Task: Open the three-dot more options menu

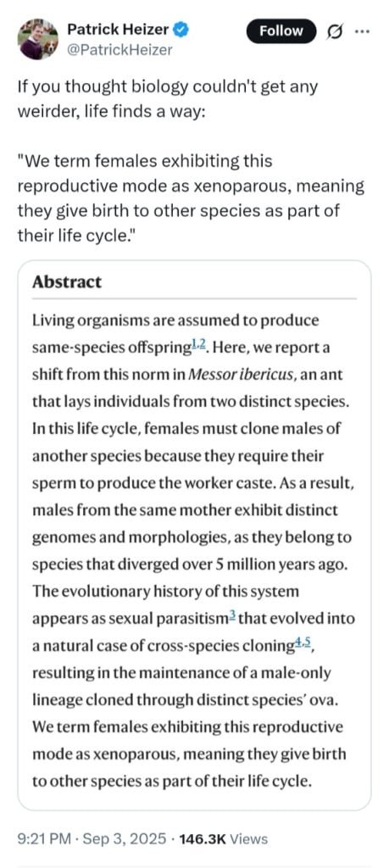Action: (x=362, y=31)
